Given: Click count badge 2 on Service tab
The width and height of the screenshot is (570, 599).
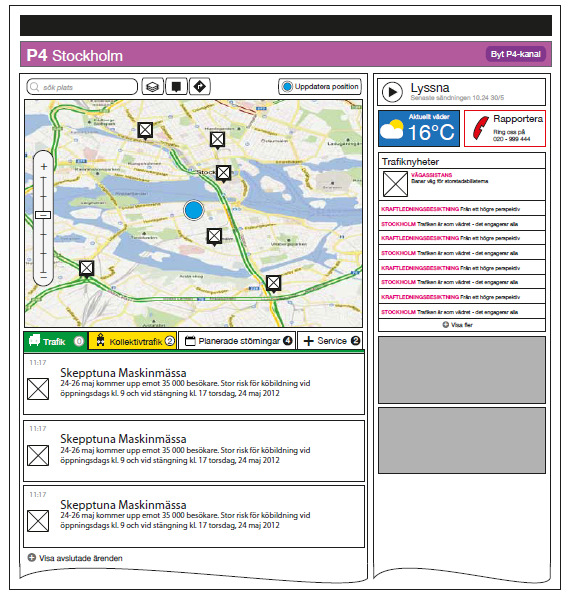Looking at the screenshot, I should pyautogui.click(x=355, y=341).
